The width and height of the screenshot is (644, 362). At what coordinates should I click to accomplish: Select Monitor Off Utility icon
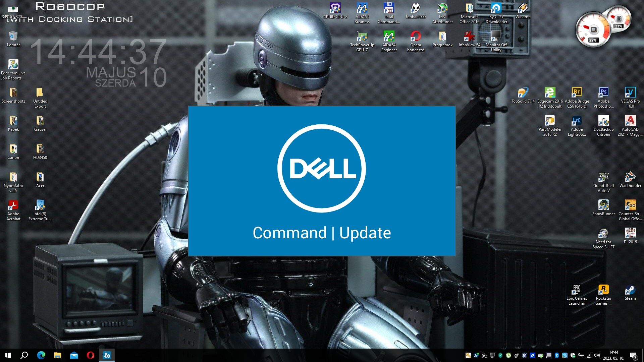[x=496, y=42]
